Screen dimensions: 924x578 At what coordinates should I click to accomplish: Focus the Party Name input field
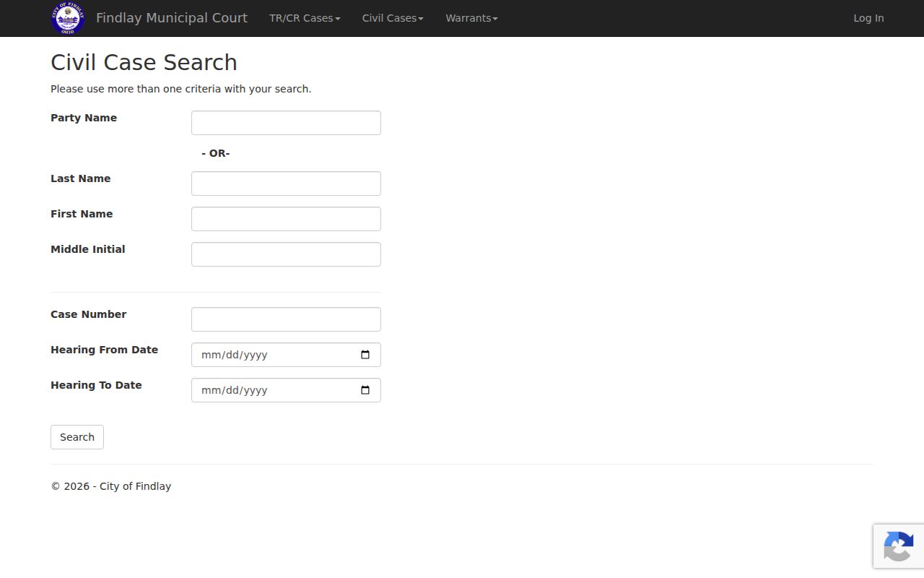pos(286,123)
